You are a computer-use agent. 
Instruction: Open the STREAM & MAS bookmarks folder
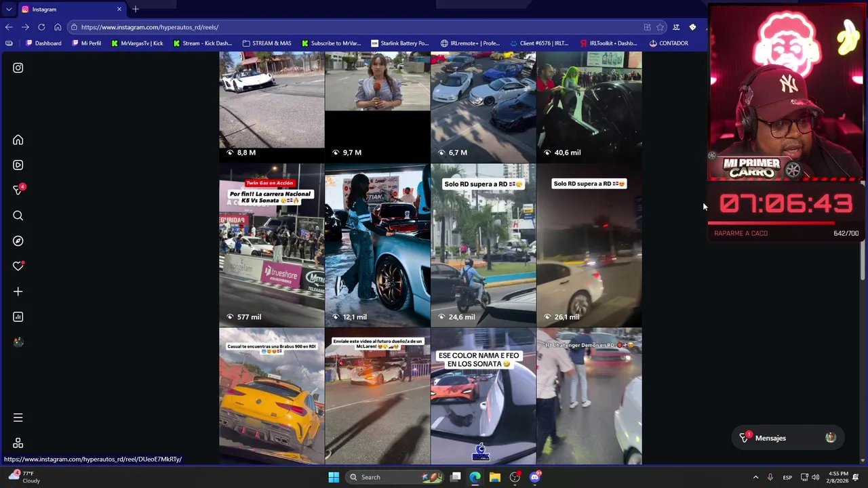(267, 43)
